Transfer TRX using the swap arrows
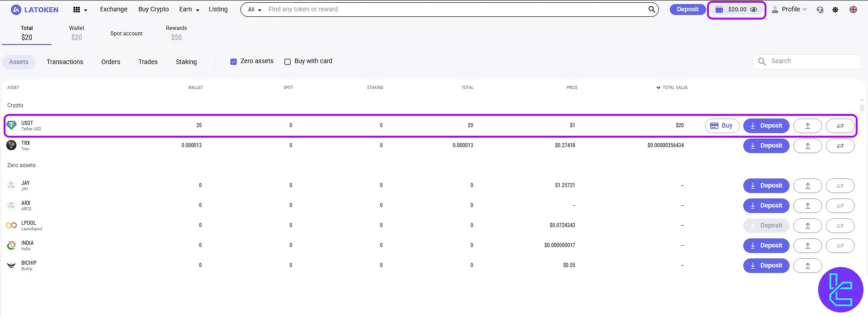Viewport: 868px width, 317px height. [x=840, y=146]
